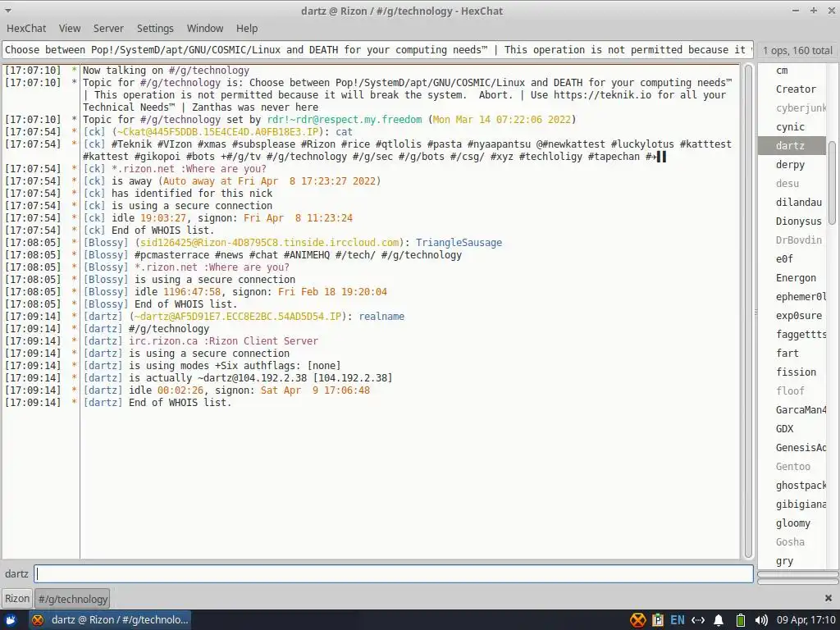Select user fission in the user list
Viewport: 840px width, 630px height.
792,372
